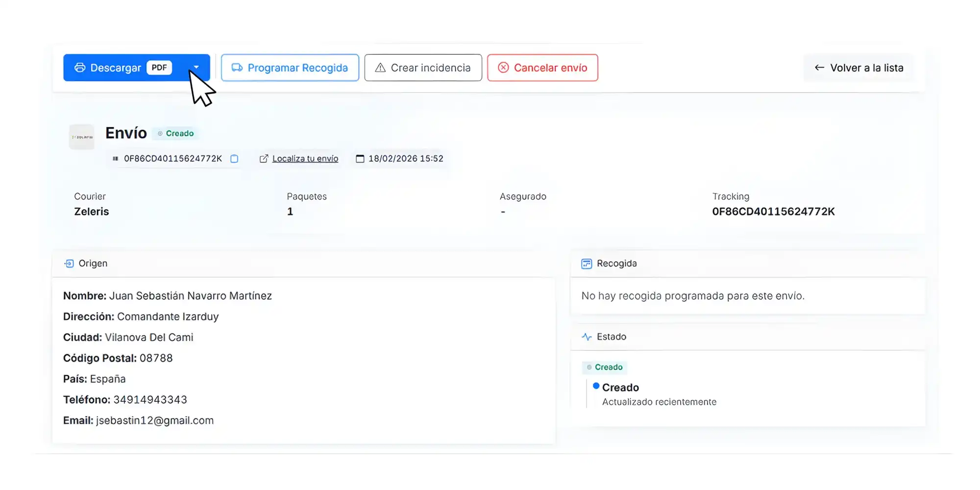Open Crear incidencia
Screen dimensions: 980x490
(423, 68)
